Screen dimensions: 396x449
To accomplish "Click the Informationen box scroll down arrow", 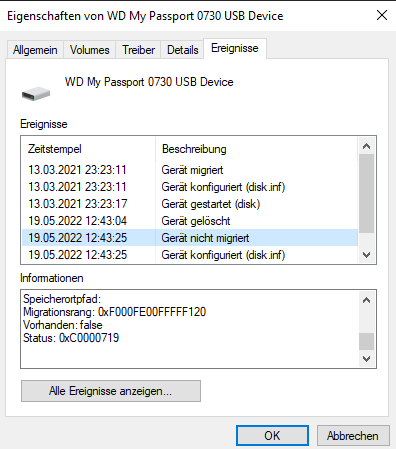I will [x=367, y=359].
